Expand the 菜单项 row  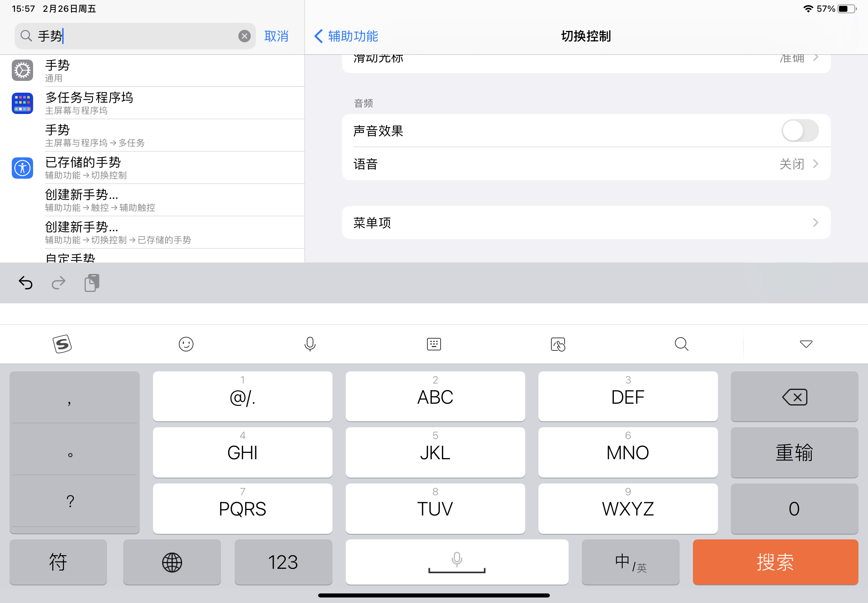click(586, 222)
